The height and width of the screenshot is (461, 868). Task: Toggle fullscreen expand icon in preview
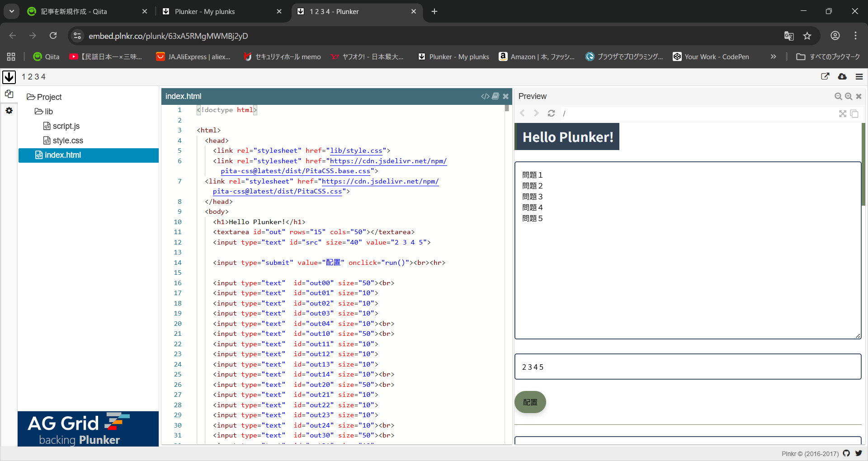843,114
